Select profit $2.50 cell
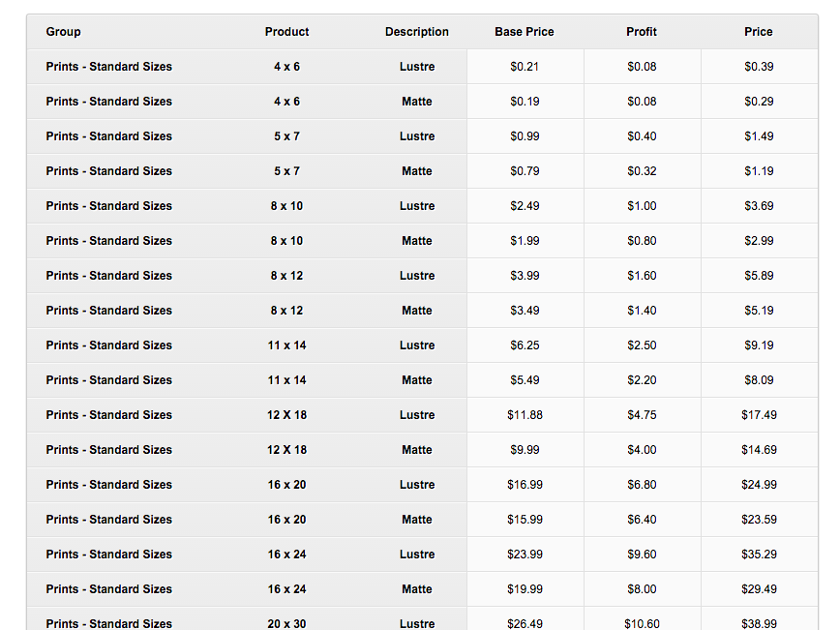This screenshot has width=840, height=630. 643,345
